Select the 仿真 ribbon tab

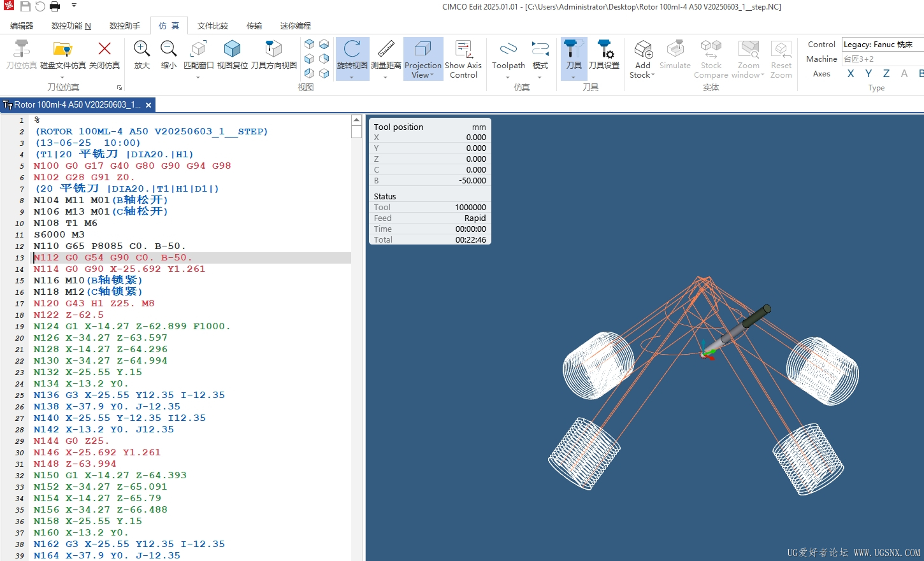pyautogui.click(x=169, y=26)
